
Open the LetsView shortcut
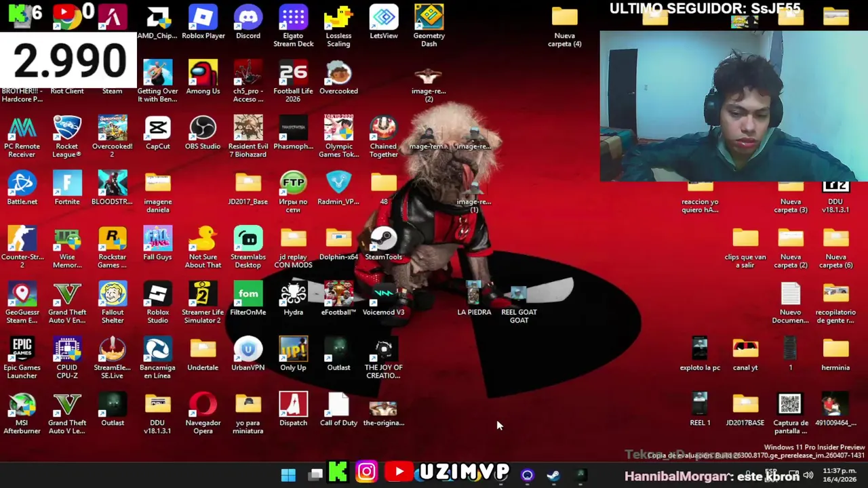[384, 22]
